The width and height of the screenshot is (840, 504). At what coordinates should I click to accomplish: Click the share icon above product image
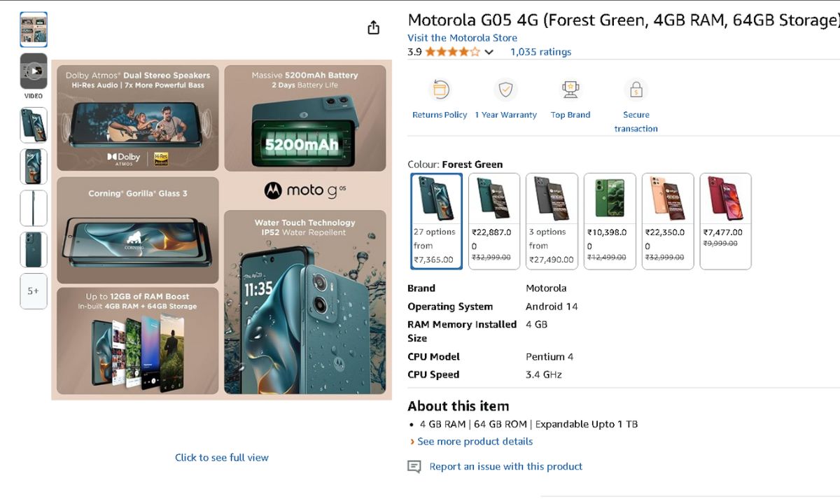[x=373, y=27]
